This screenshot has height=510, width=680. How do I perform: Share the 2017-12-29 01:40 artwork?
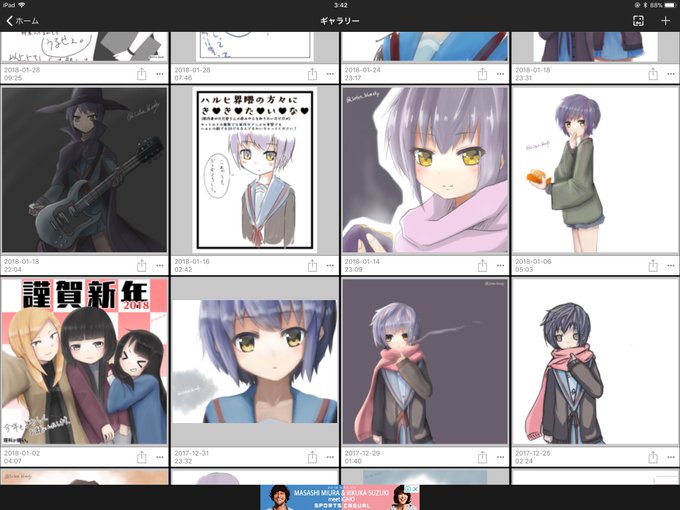point(482,457)
